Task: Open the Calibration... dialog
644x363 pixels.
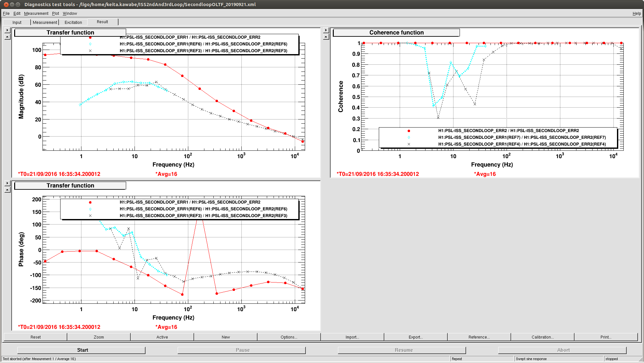Action: pyautogui.click(x=543, y=337)
